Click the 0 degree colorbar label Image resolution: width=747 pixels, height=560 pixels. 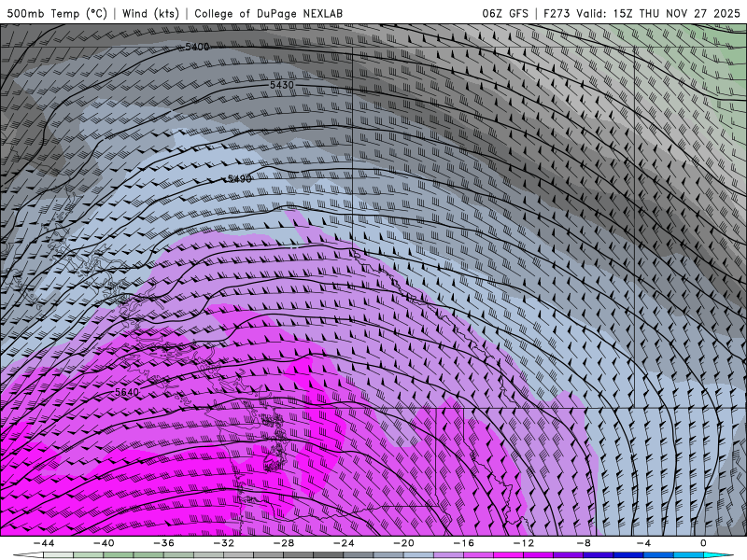(x=704, y=543)
